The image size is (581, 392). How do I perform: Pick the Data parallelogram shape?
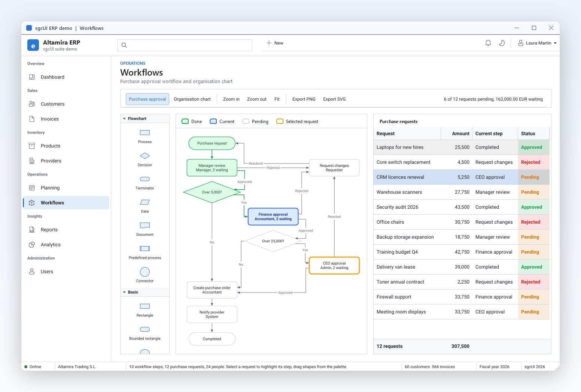[145, 202]
